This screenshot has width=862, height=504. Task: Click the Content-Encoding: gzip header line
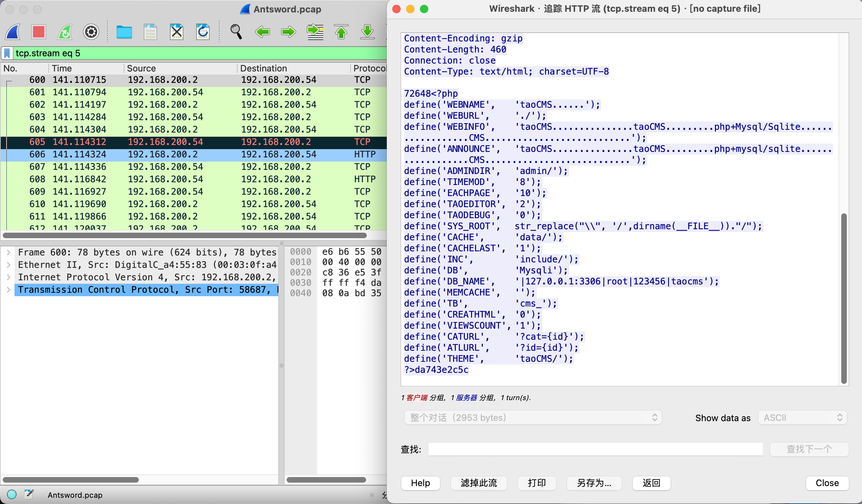tap(463, 38)
